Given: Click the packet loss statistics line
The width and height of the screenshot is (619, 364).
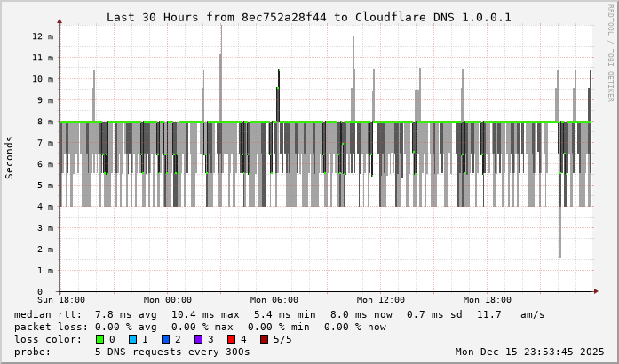Looking at the screenshot, I should [201, 327].
